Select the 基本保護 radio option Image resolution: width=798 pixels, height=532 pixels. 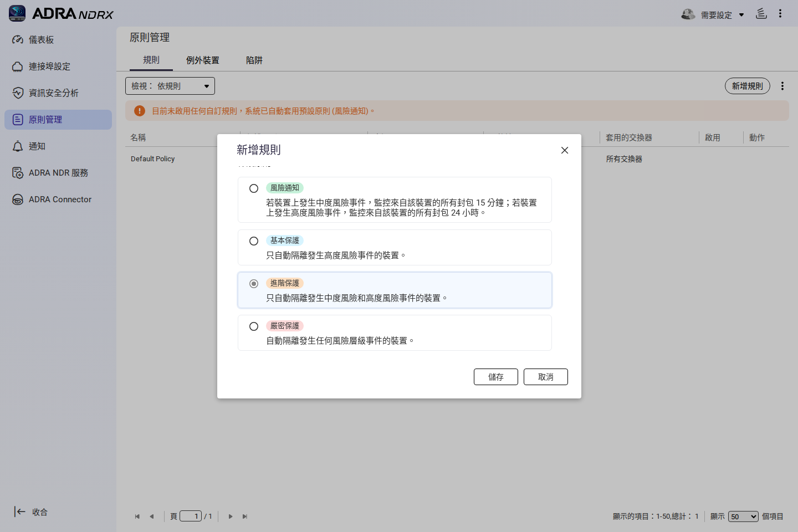[254, 241]
